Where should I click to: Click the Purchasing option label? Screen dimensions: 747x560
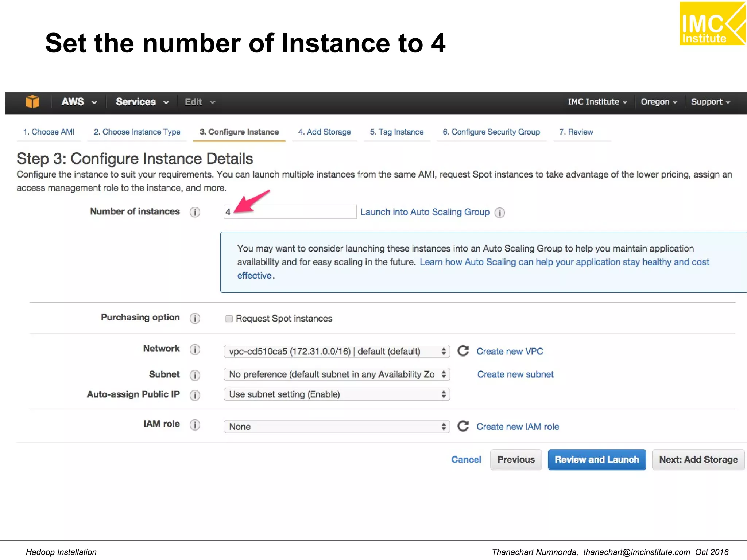(x=140, y=318)
